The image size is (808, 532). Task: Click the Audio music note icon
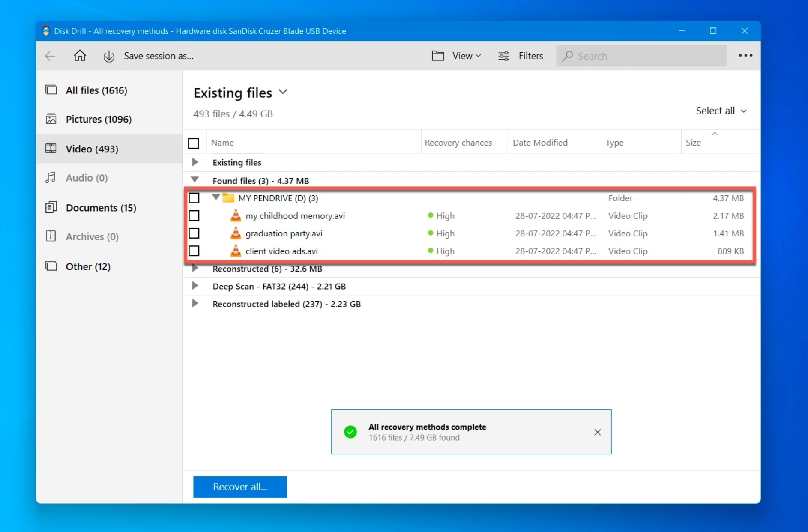point(51,178)
